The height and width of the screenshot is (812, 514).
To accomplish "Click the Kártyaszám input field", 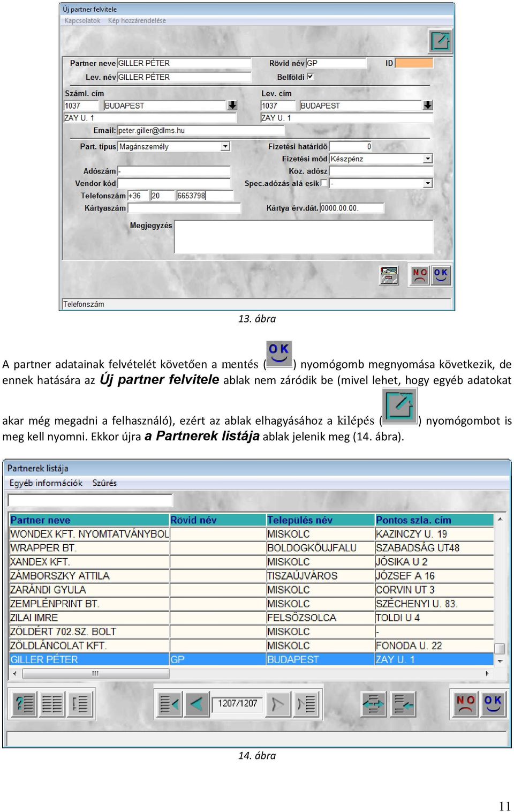I will point(184,208).
